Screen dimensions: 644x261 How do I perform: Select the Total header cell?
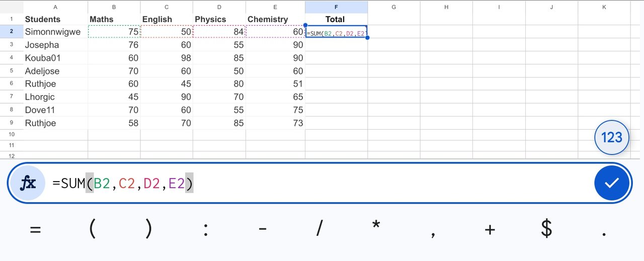(336, 19)
